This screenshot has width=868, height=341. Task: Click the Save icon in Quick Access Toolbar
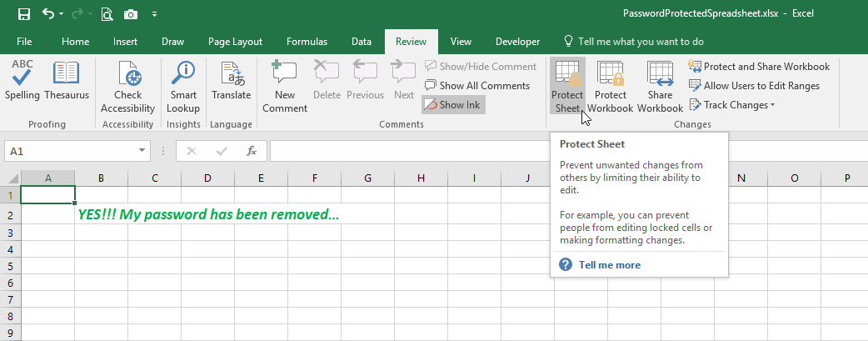(x=24, y=14)
